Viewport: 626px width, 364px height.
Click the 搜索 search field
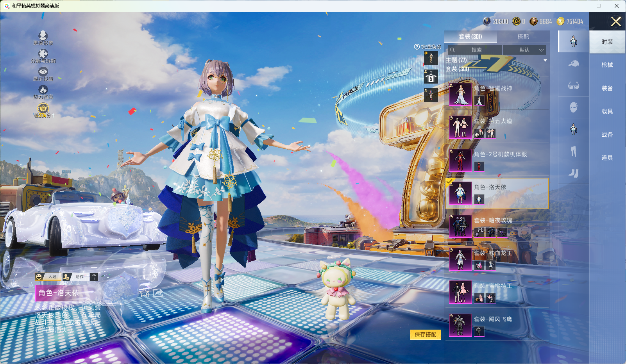[x=474, y=50]
